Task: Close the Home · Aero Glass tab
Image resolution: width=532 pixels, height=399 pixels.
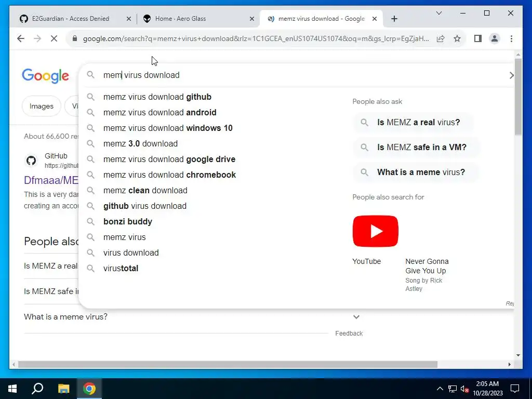Action: click(x=252, y=19)
